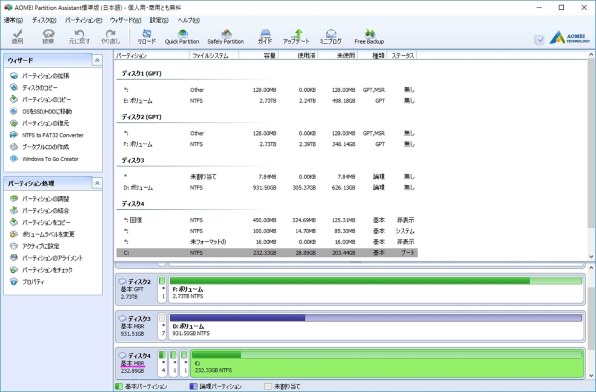Open Safely Partition from the toolbar
The height and width of the screenshot is (392, 596).
[226, 37]
